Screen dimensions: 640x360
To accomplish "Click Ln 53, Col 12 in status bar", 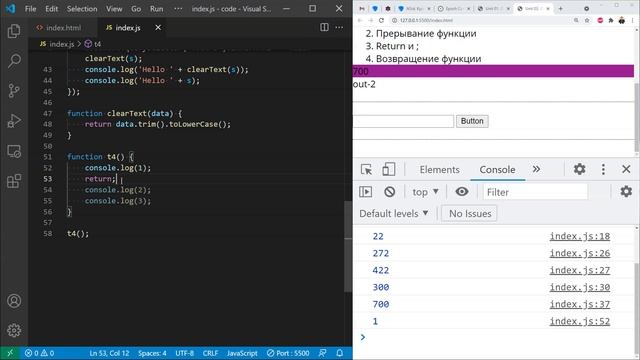I will pyautogui.click(x=109, y=353).
